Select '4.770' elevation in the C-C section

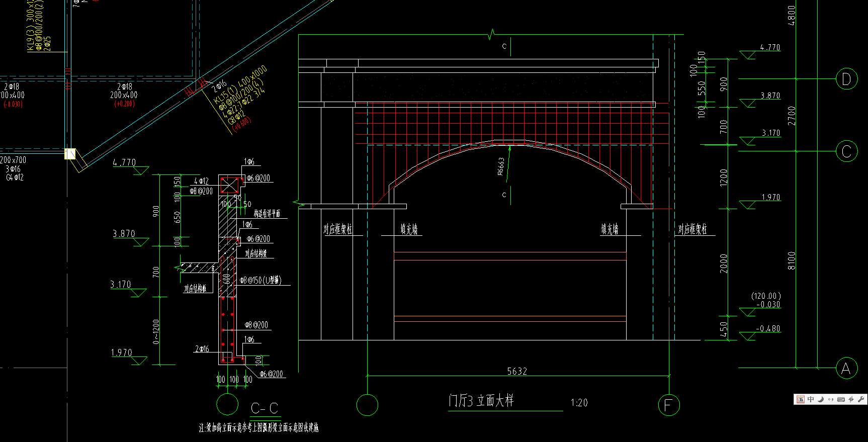pos(124,162)
